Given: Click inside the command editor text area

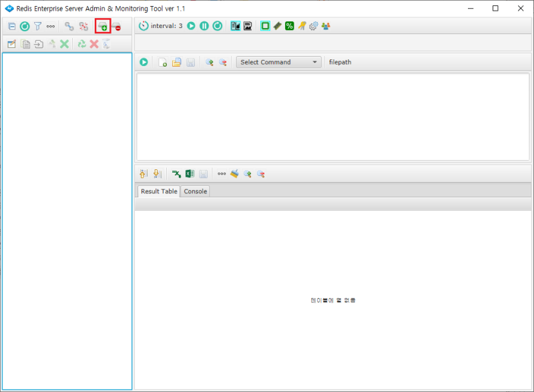Looking at the screenshot, I should pyautogui.click(x=332, y=116).
